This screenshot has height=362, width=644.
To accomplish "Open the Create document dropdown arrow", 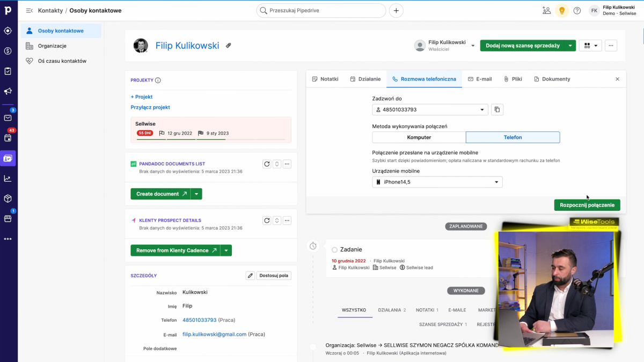I will [197, 194].
